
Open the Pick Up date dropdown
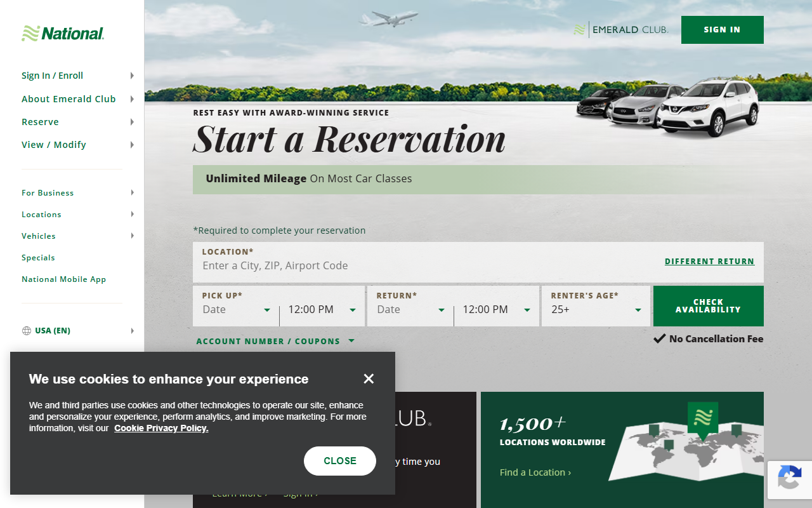237,310
